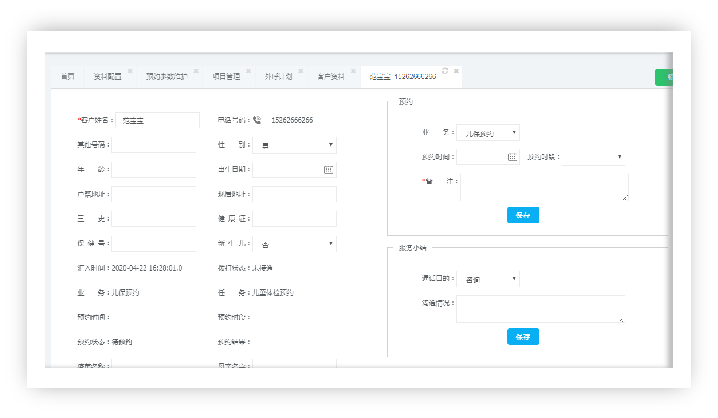Expand the gender dropdown showing 男
The width and height of the screenshot is (718, 418).
pos(296,145)
